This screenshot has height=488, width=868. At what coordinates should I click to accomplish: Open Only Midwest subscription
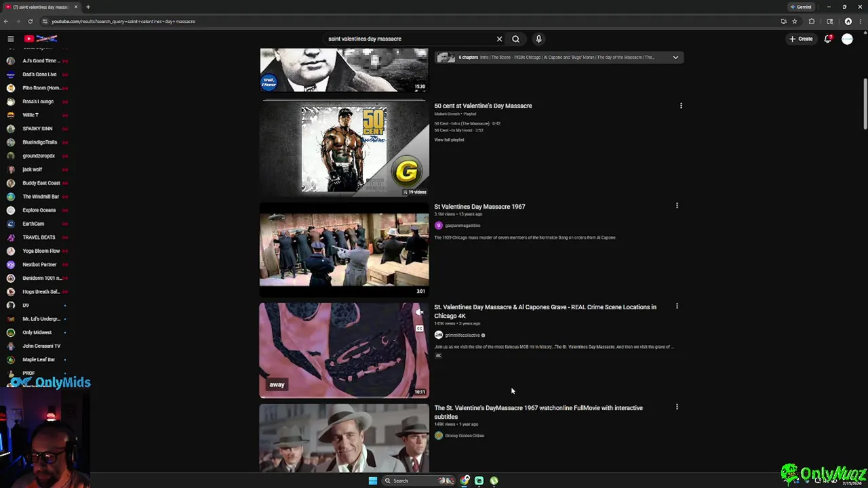(x=37, y=332)
